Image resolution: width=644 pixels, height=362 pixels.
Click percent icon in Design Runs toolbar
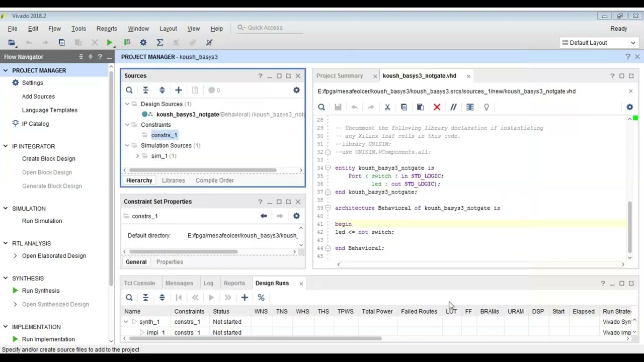261,298
